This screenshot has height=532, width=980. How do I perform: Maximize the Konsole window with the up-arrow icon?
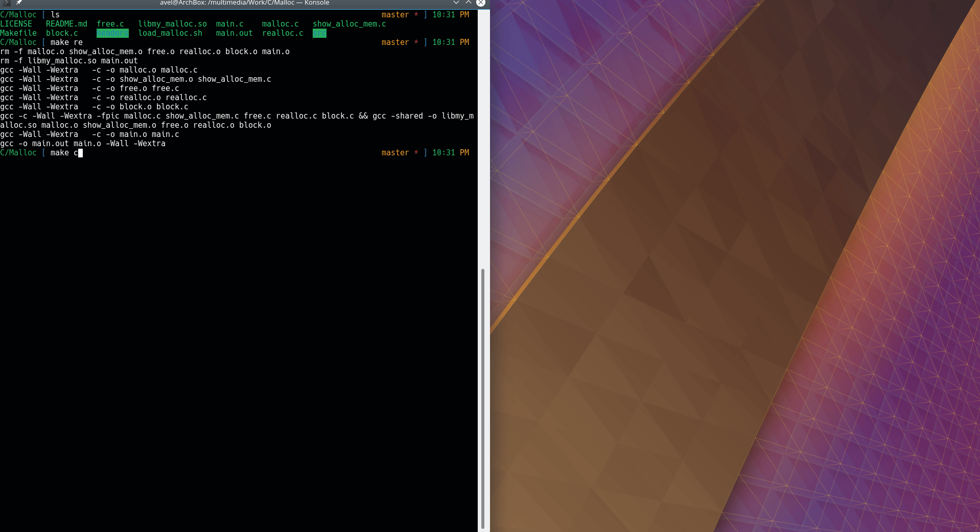469,3
